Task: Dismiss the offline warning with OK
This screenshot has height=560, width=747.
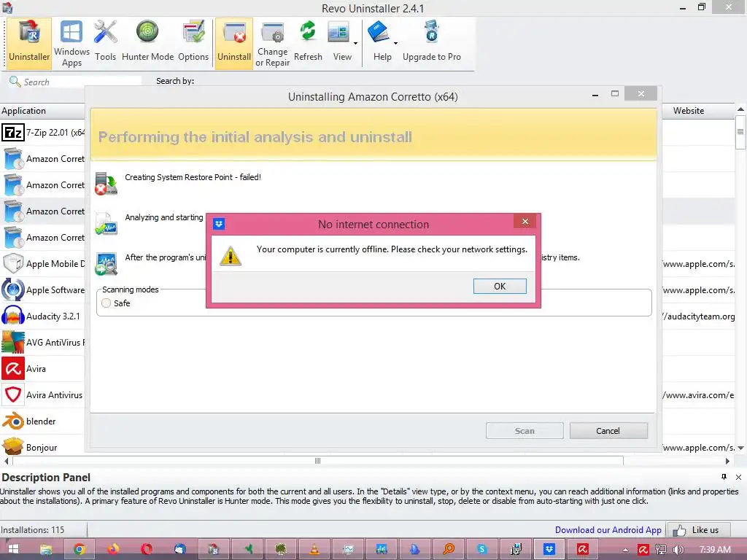Action: (500, 286)
